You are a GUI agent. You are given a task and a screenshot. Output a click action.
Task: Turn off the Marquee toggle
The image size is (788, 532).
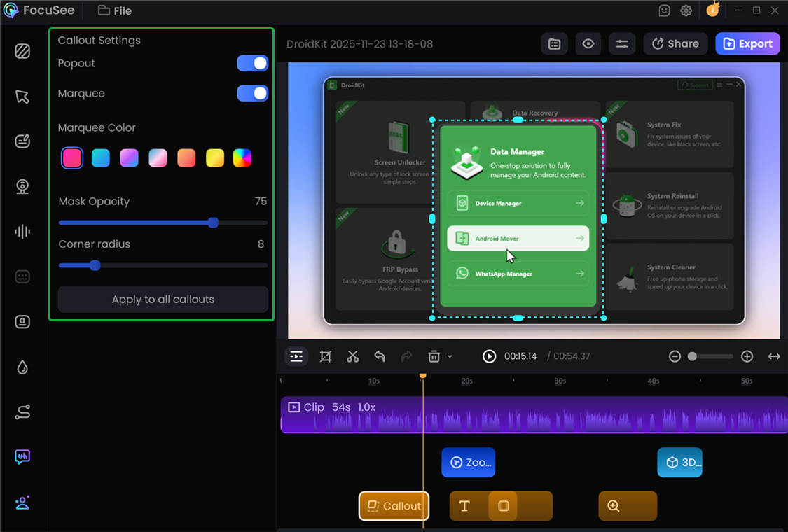252,93
